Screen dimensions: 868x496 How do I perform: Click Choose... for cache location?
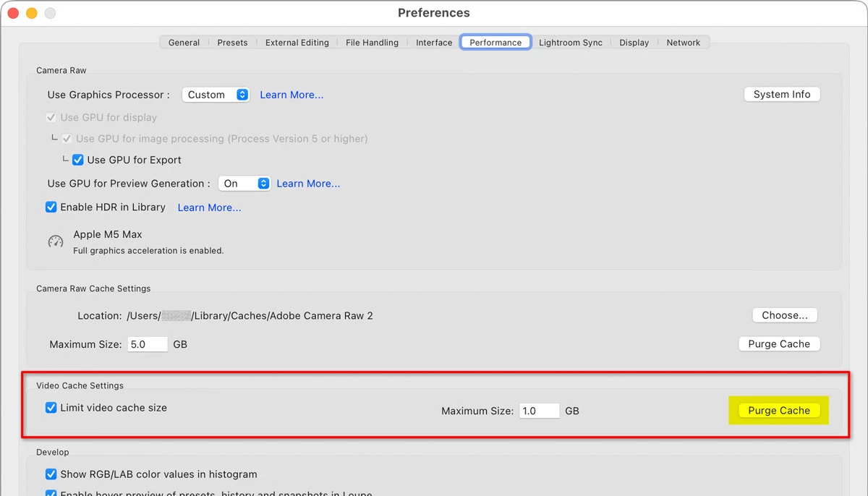[785, 315]
